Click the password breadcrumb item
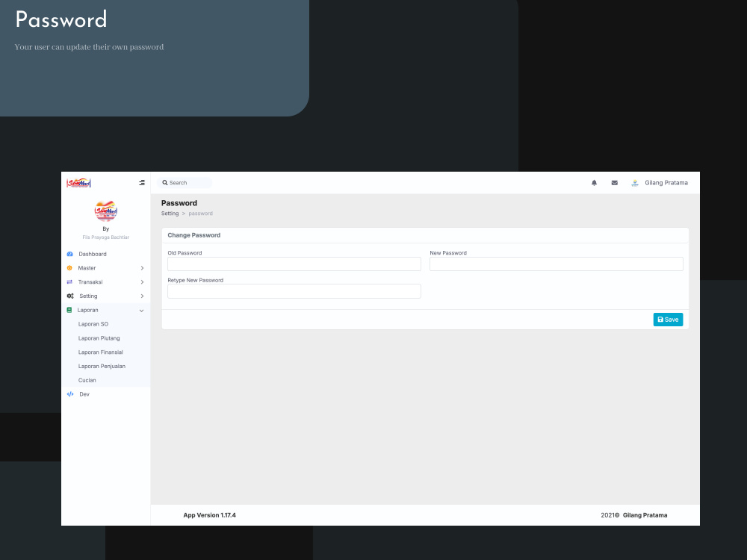The width and height of the screenshot is (747, 560). click(x=200, y=214)
